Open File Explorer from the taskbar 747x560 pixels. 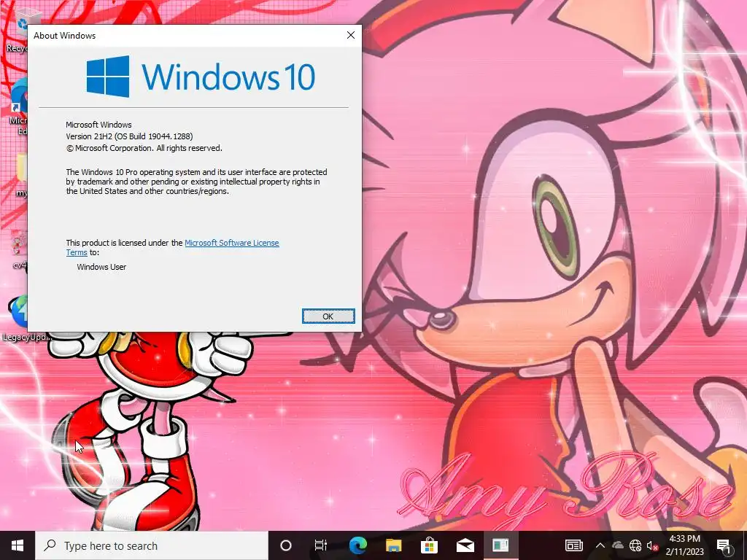tap(393, 545)
